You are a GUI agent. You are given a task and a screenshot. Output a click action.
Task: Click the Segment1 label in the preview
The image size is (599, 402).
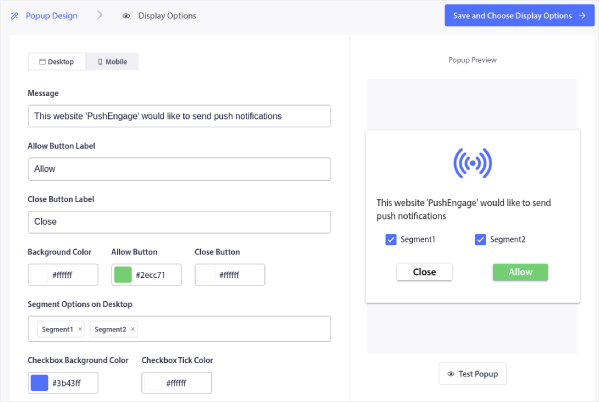[418, 240]
